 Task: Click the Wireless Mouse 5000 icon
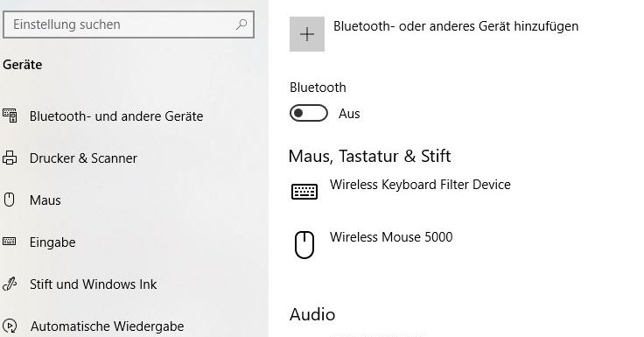click(304, 245)
